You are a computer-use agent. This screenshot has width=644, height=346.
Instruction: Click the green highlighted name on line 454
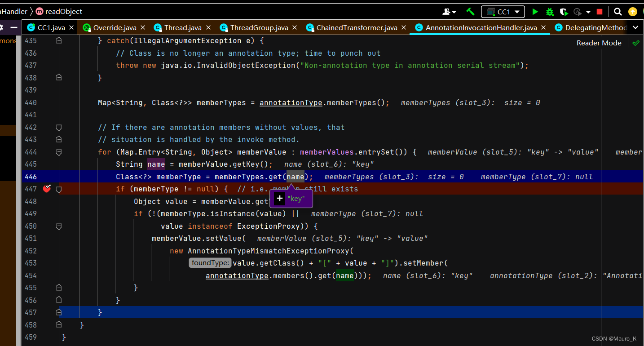345,275
